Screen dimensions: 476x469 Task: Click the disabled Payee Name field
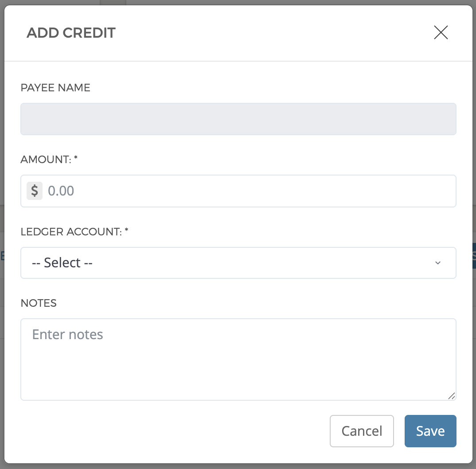pyautogui.click(x=238, y=118)
